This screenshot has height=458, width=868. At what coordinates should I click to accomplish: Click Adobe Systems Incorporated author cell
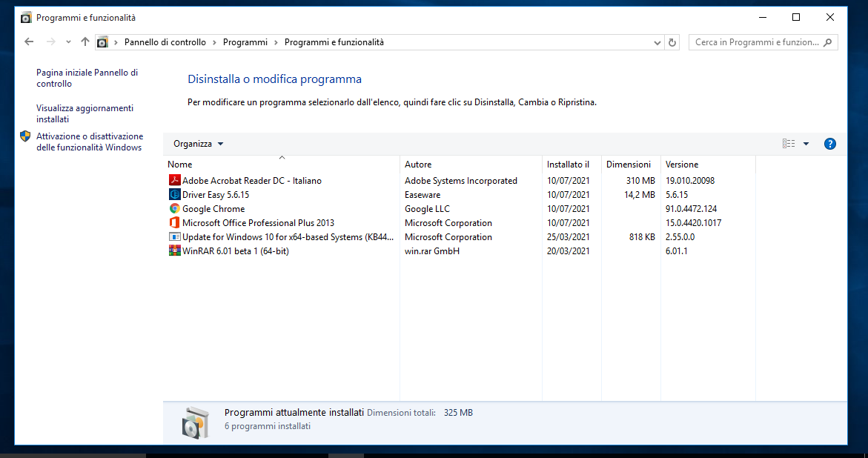[460, 180]
